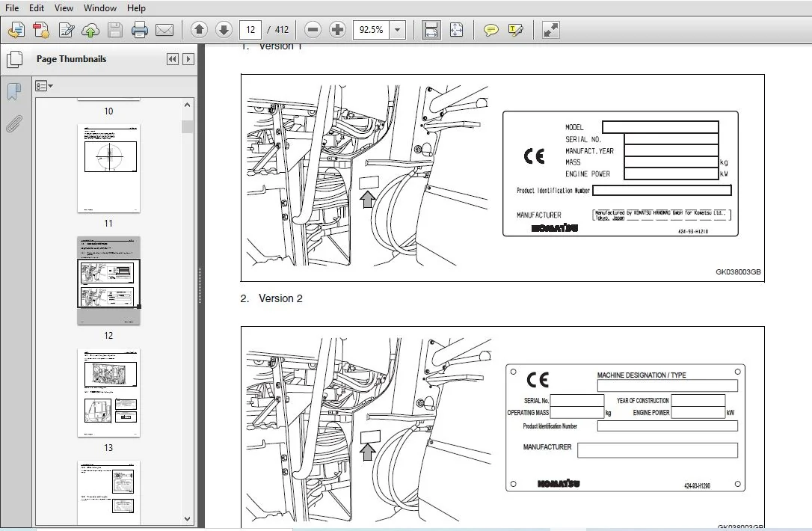
Task: Click the Open file toolbar icon
Action: coord(16,30)
